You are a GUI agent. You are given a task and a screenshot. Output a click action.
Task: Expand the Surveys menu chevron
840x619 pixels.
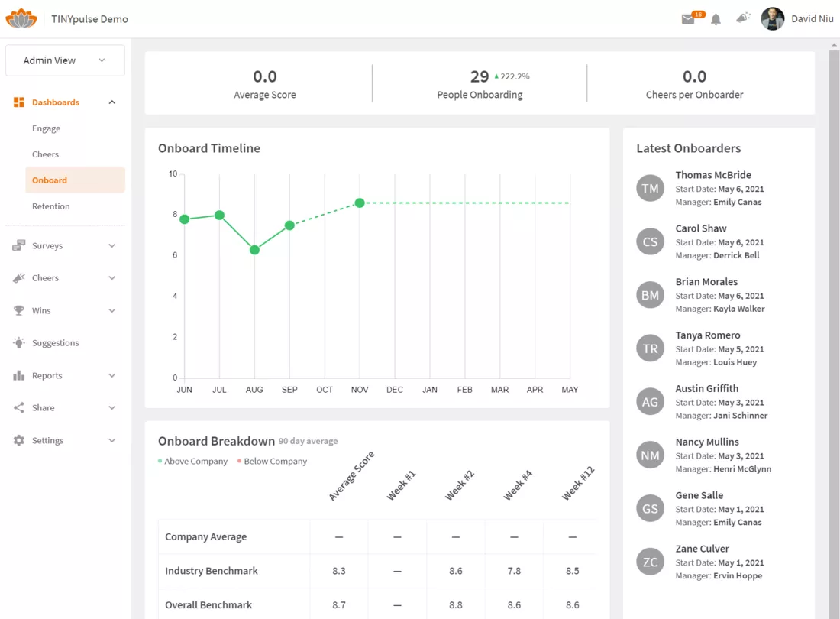tap(112, 245)
